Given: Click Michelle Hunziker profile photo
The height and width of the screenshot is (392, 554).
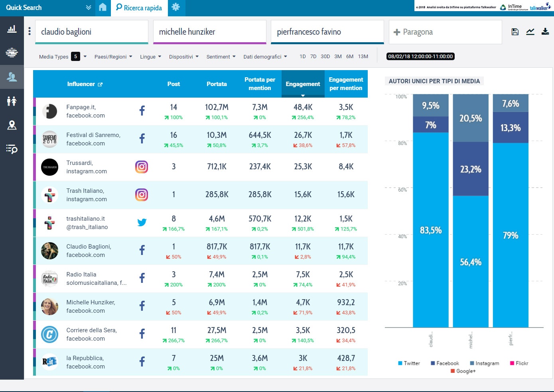Looking at the screenshot, I should 50,306.
